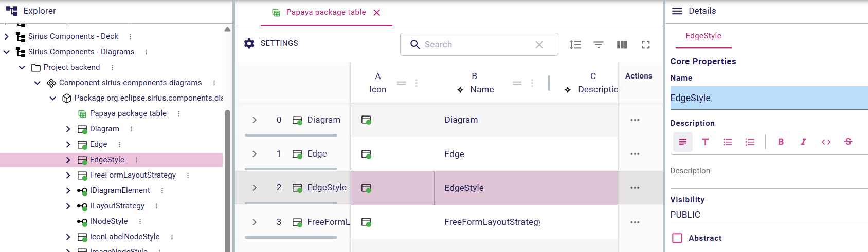Open more options for Papaya package table item

click(178, 113)
